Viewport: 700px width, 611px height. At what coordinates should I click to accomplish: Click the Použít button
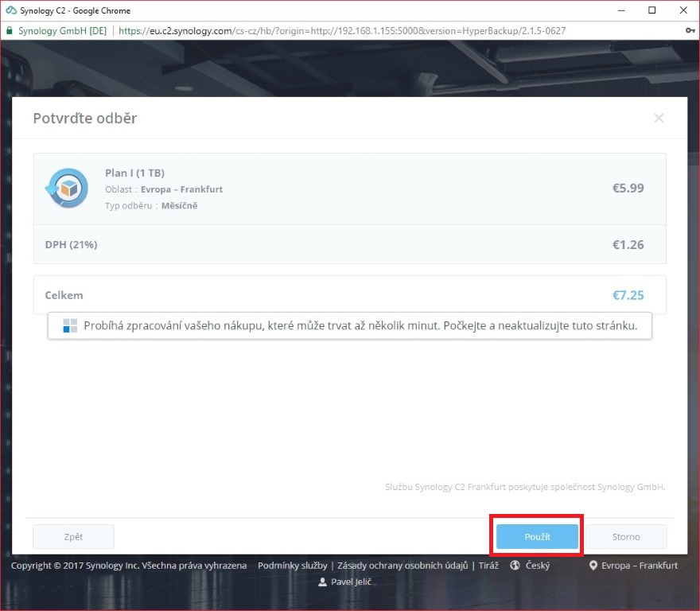click(x=537, y=536)
